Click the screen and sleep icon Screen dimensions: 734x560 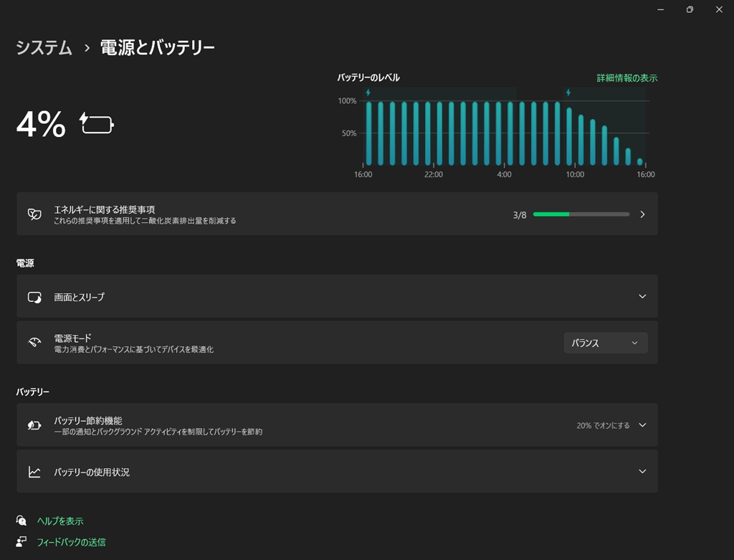click(x=34, y=297)
